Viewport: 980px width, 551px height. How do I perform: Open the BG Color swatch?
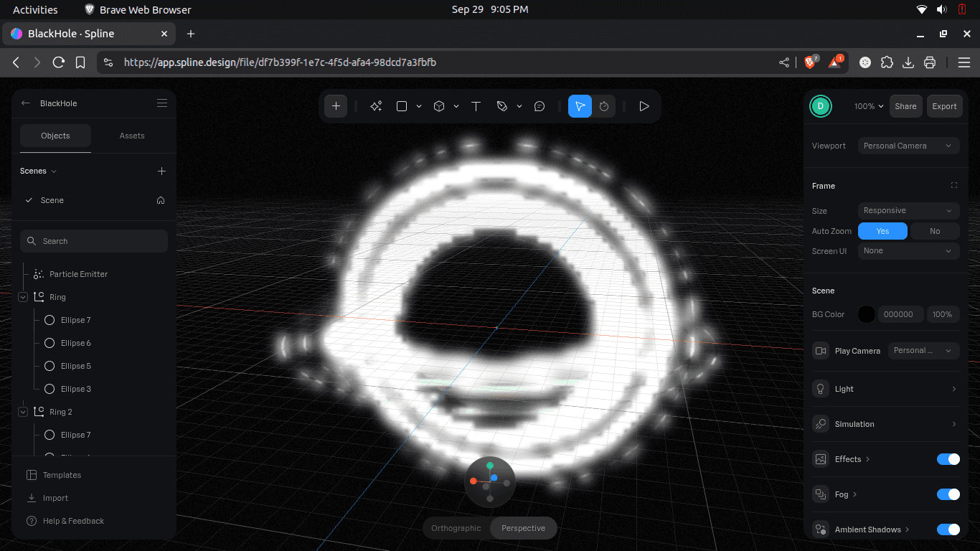tap(868, 314)
